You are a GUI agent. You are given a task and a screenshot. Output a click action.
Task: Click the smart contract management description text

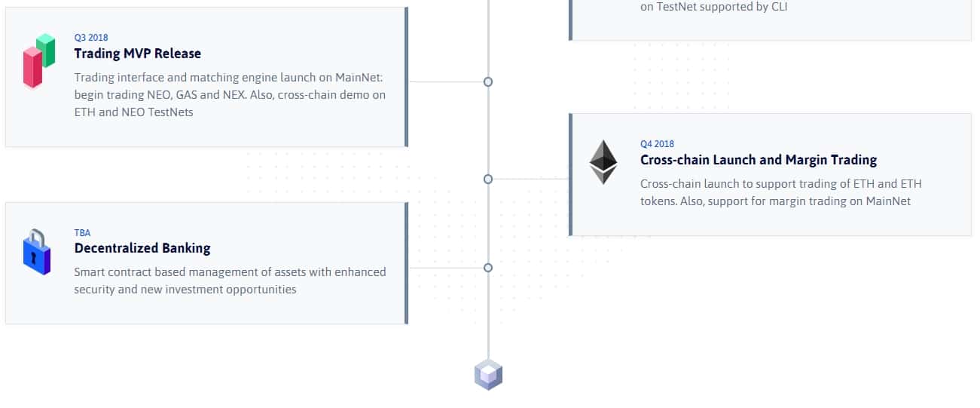click(x=230, y=281)
